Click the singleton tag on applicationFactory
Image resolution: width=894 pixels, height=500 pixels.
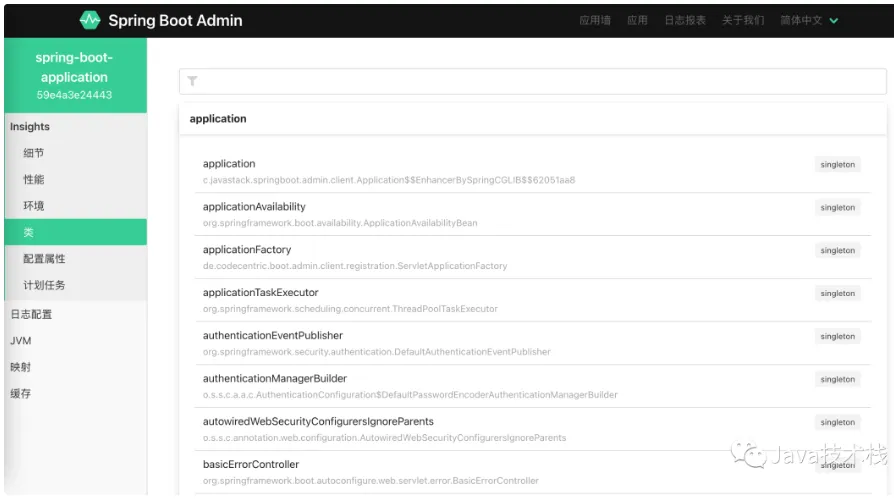pyautogui.click(x=837, y=251)
